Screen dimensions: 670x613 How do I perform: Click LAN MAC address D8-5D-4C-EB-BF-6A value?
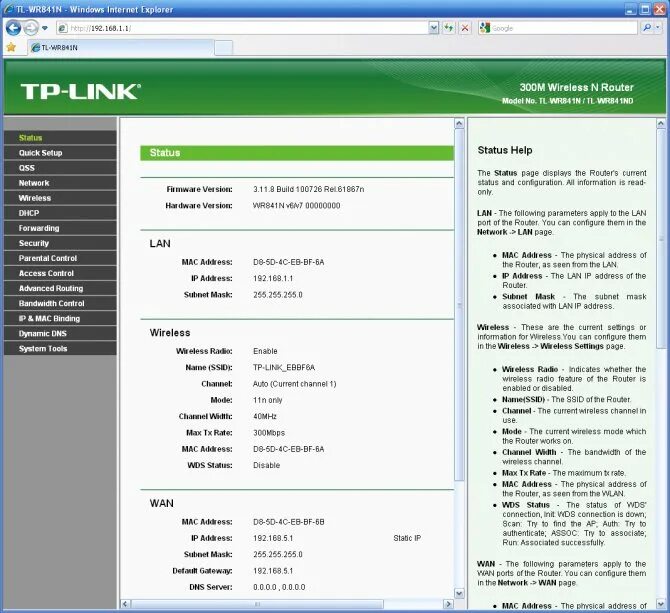click(x=288, y=262)
